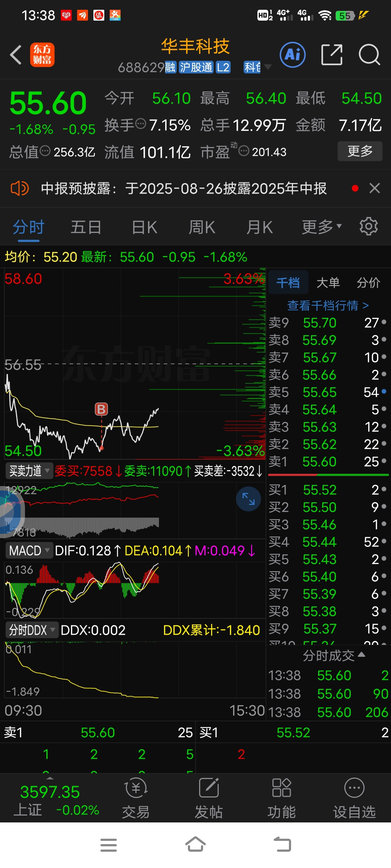Collapse 分时成交 section arrow

click(361, 654)
